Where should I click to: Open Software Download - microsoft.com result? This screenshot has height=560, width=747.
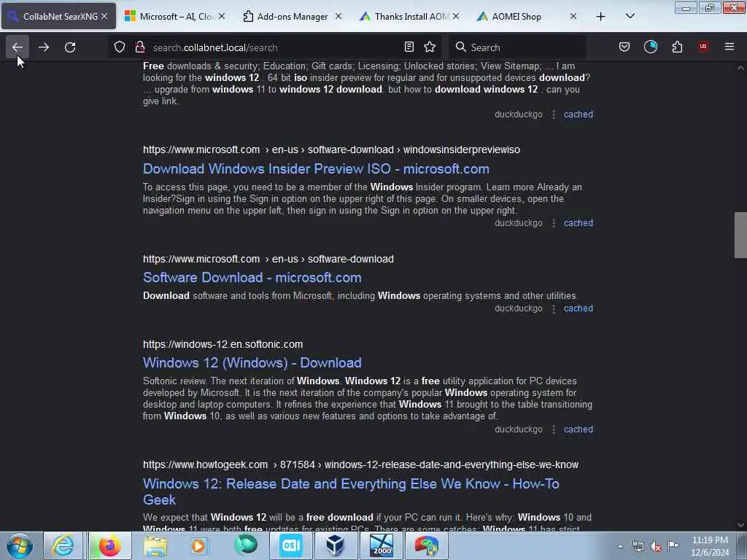tap(252, 277)
